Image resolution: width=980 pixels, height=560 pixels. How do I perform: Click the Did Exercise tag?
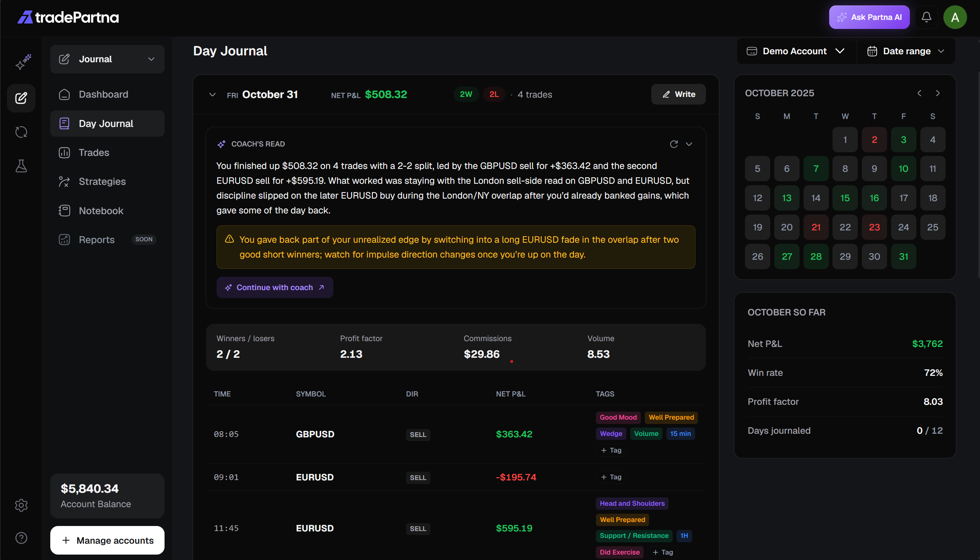[619, 552]
